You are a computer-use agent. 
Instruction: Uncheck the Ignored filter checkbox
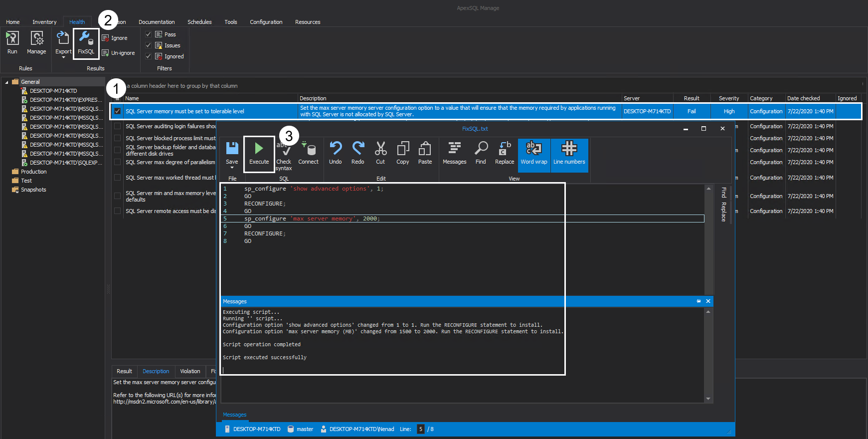click(148, 56)
